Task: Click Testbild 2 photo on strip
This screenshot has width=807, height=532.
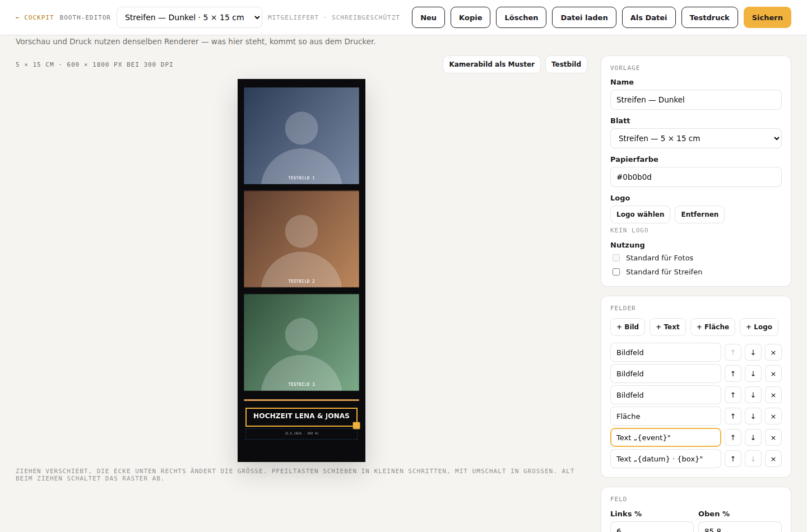Action: (x=302, y=239)
